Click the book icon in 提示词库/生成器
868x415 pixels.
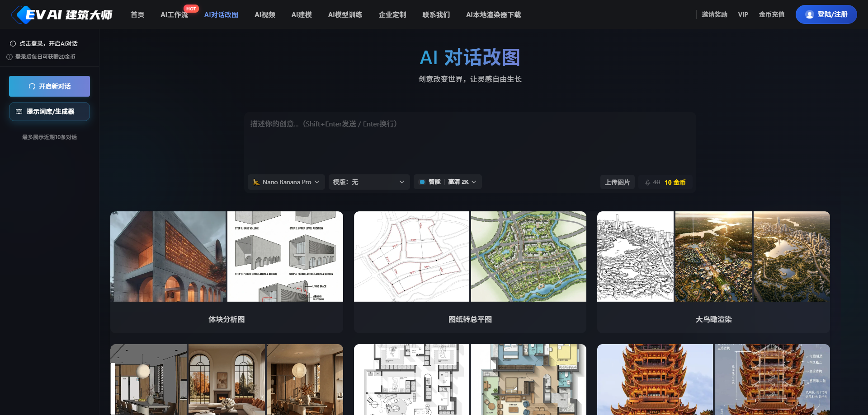pos(19,112)
